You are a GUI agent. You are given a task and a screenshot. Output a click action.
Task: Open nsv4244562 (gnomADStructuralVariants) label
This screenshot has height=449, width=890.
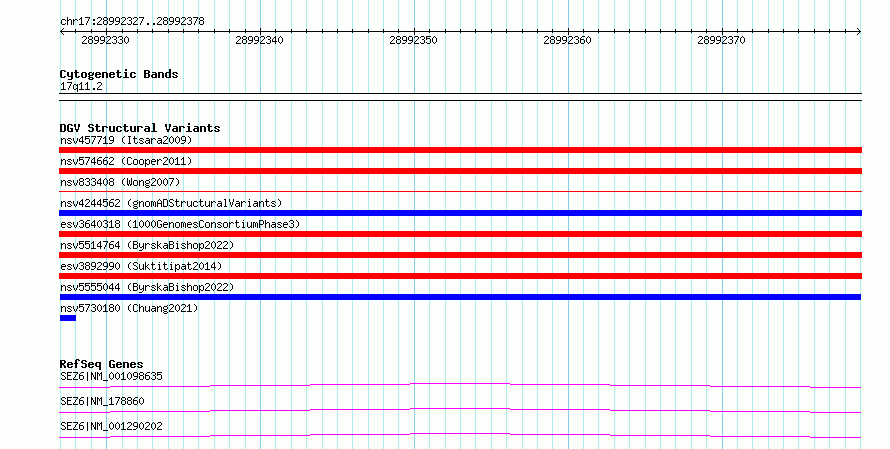tap(171, 203)
